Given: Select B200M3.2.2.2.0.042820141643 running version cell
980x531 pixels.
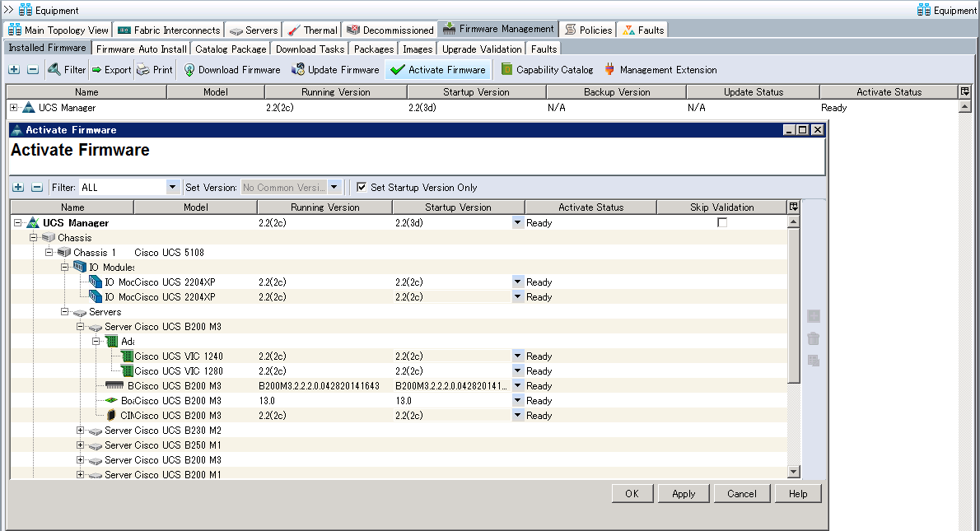Looking at the screenshot, I should coord(324,385).
